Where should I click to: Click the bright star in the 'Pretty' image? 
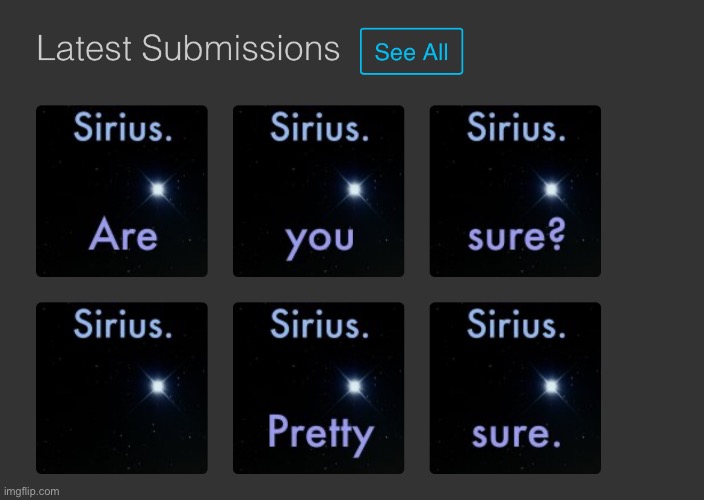[x=354, y=386]
